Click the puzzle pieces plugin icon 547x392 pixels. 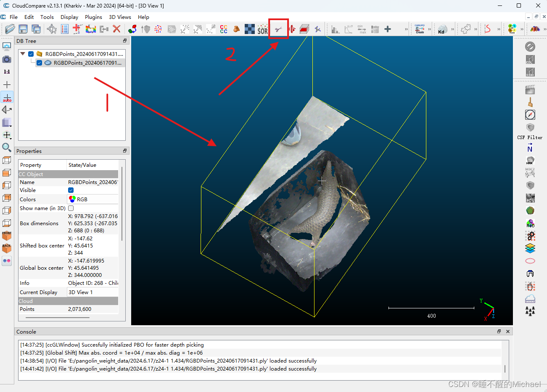click(465, 29)
